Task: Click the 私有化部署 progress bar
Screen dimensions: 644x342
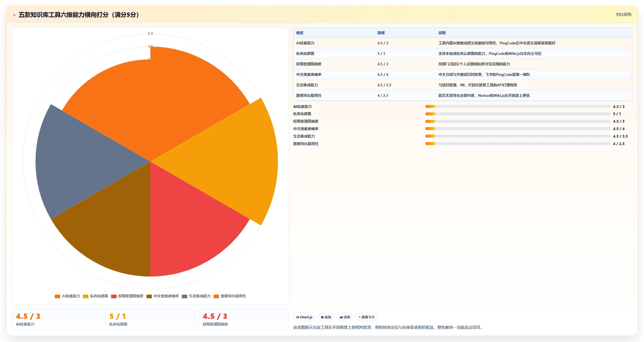Action: 518,114
